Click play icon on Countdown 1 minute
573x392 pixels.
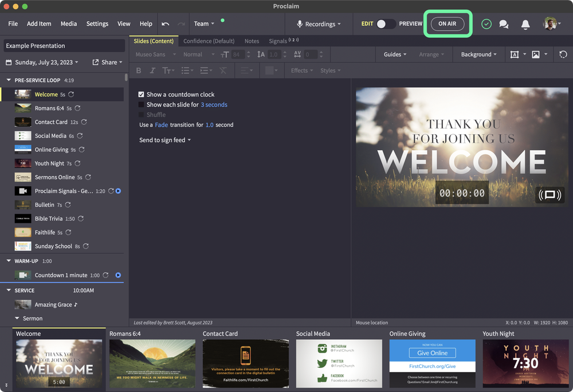coord(118,275)
